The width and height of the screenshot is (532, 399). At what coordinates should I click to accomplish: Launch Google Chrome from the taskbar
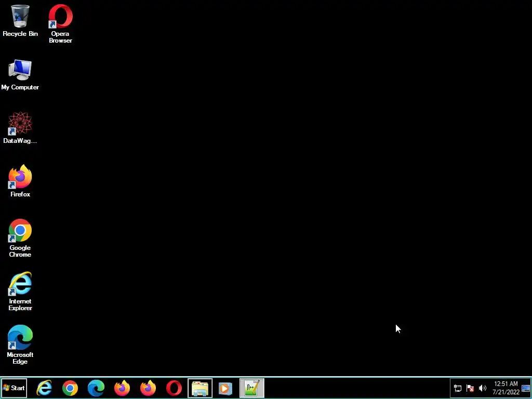70,388
